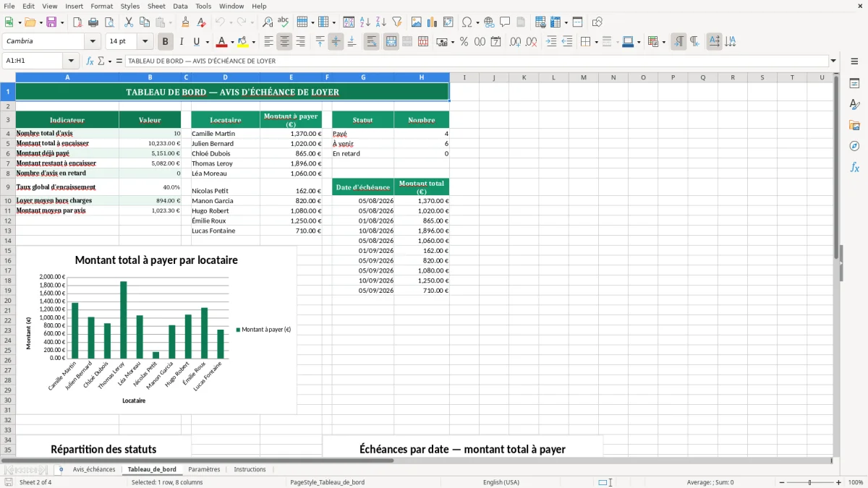Toggle Align Left
The image size is (868, 488).
(268, 42)
